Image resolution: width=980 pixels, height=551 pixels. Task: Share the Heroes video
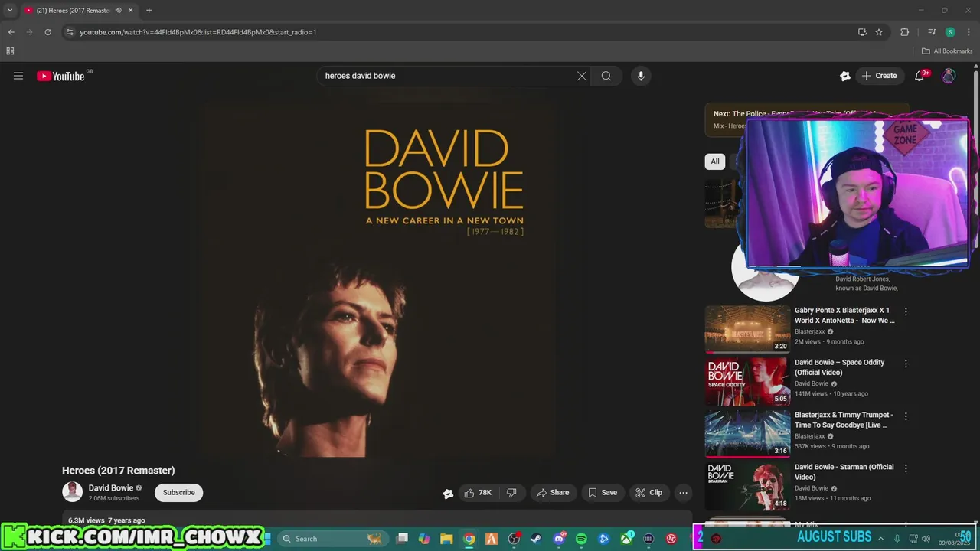pyautogui.click(x=553, y=493)
